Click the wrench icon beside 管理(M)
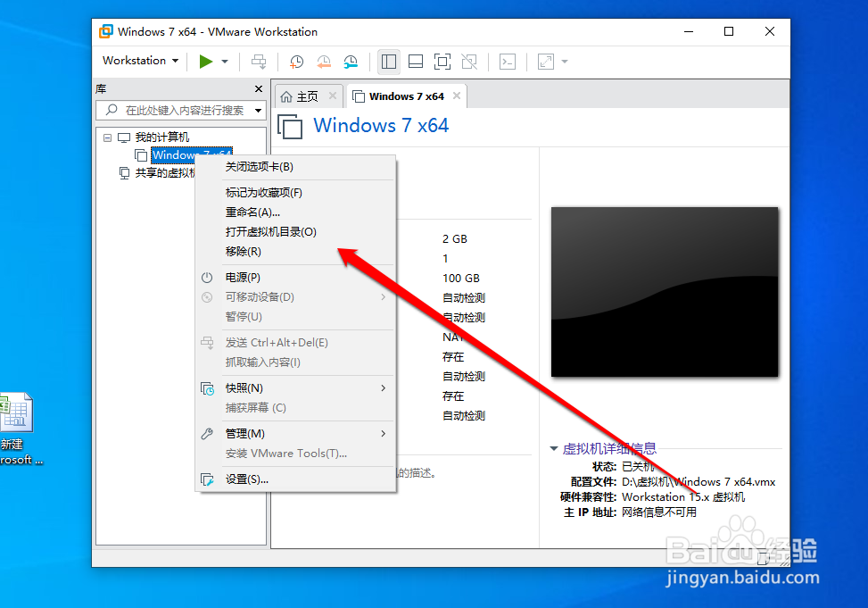 tap(207, 434)
